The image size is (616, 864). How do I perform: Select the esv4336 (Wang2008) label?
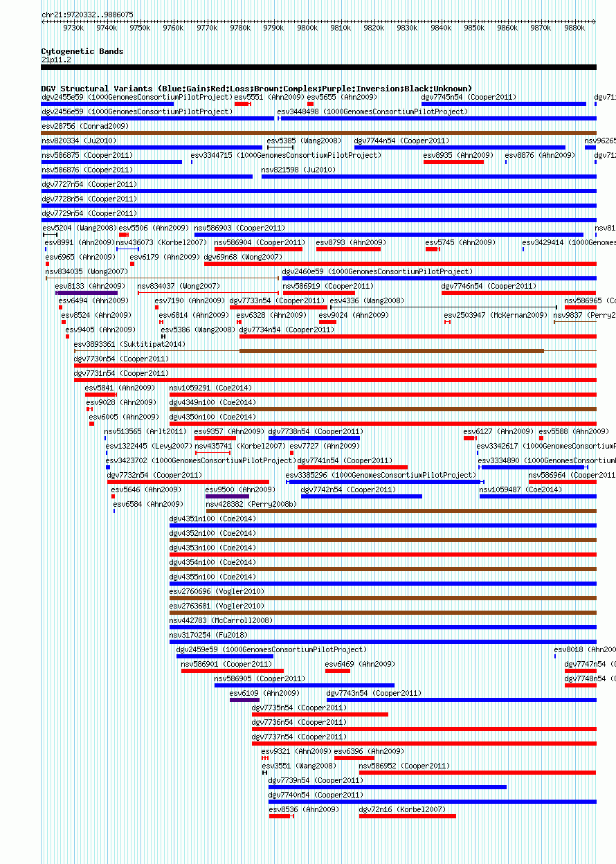[367, 300]
